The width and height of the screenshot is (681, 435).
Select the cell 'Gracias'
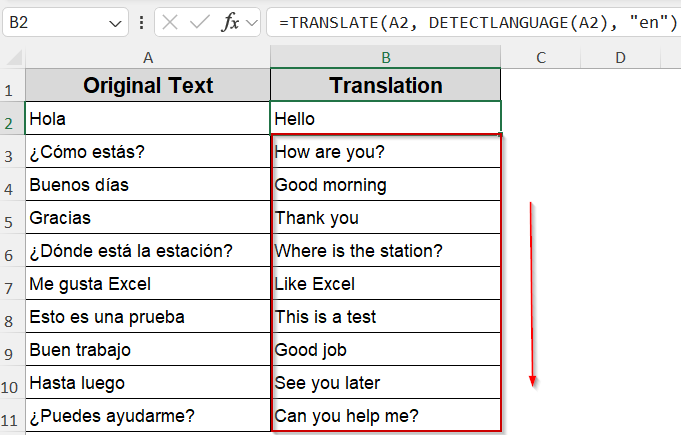pyautogui.click(x=148, y=217)
